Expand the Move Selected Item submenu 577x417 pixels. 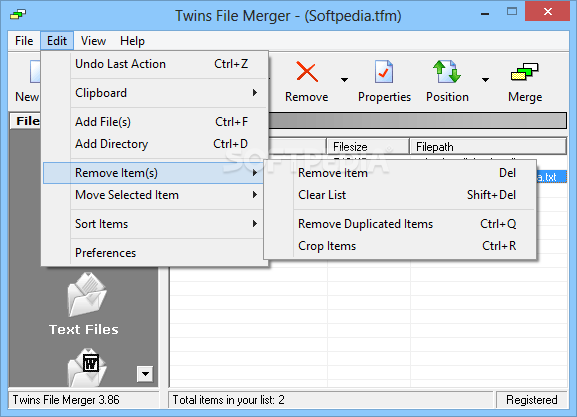pos(153,195)
